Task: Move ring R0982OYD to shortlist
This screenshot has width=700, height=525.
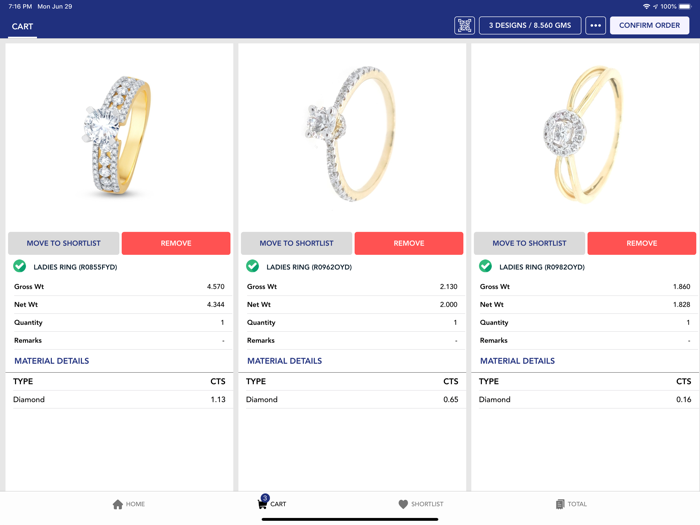Action: pos(529,243)
